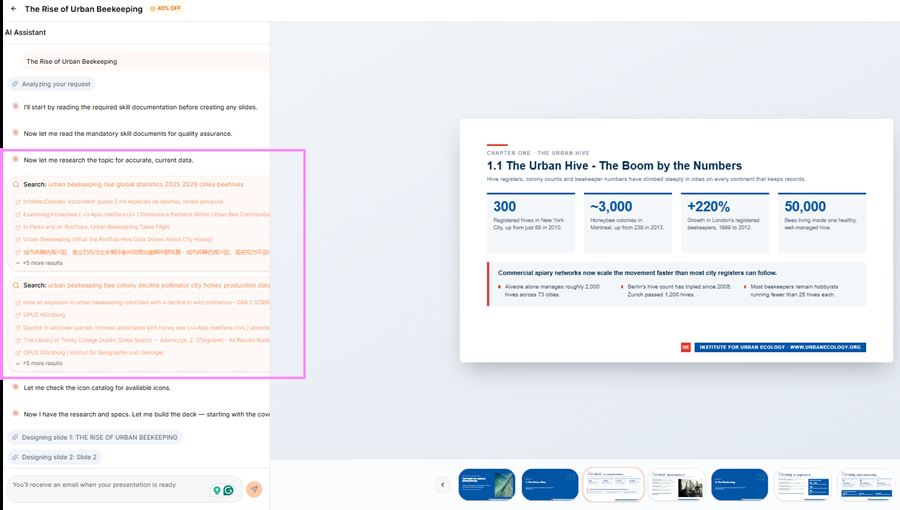Open 'Urban Beekeeping (What the Rooftop Hive Data' result
Image resolution: width=900 pixels, height=510 pixels.
coord(118,239)
